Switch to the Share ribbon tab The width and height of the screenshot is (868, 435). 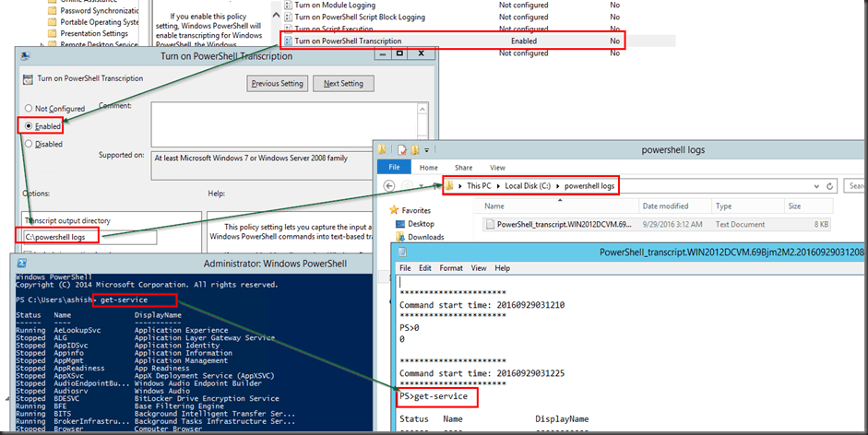coord(463,168)
